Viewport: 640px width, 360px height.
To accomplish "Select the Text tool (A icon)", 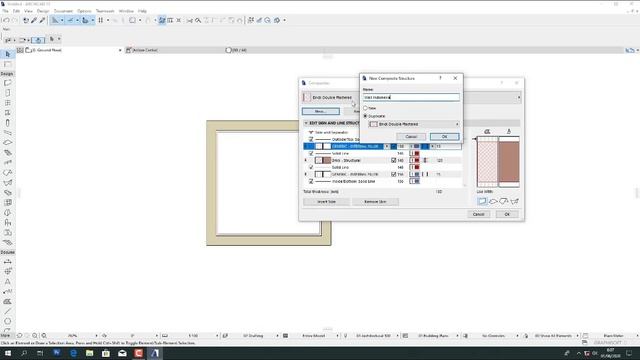I will pyautogui.click(x=7, y=282).
